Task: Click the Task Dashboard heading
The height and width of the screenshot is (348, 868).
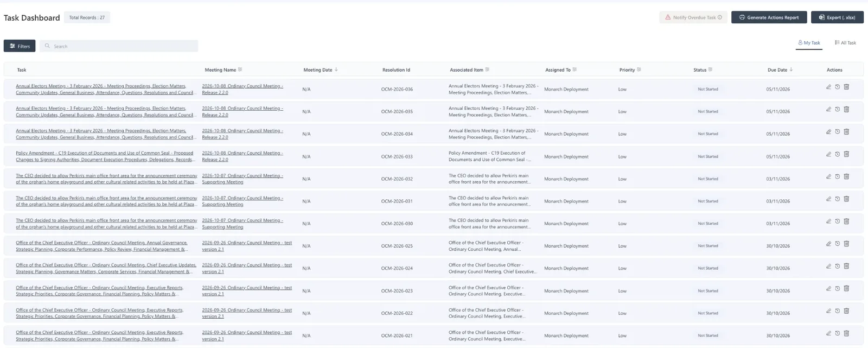Action: pyautogui.click(x=32, y=18)
